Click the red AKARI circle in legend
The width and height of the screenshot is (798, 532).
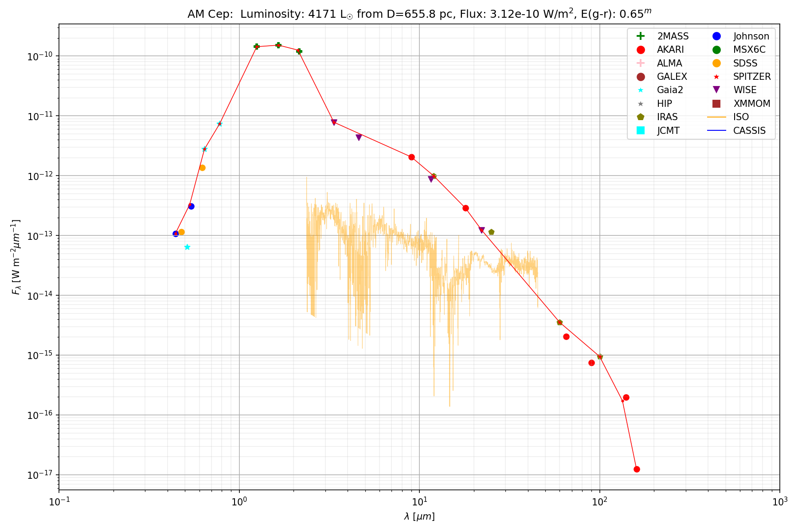640,50
